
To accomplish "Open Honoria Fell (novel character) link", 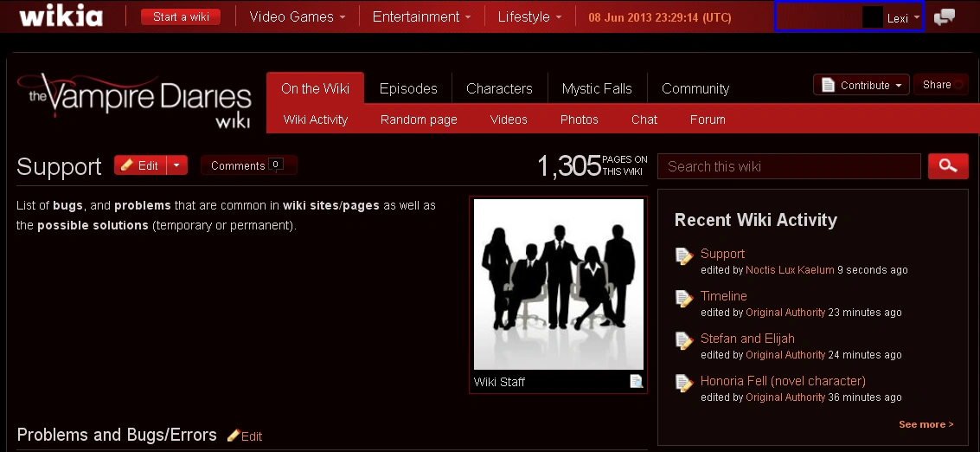I will (x=783, y=381).
